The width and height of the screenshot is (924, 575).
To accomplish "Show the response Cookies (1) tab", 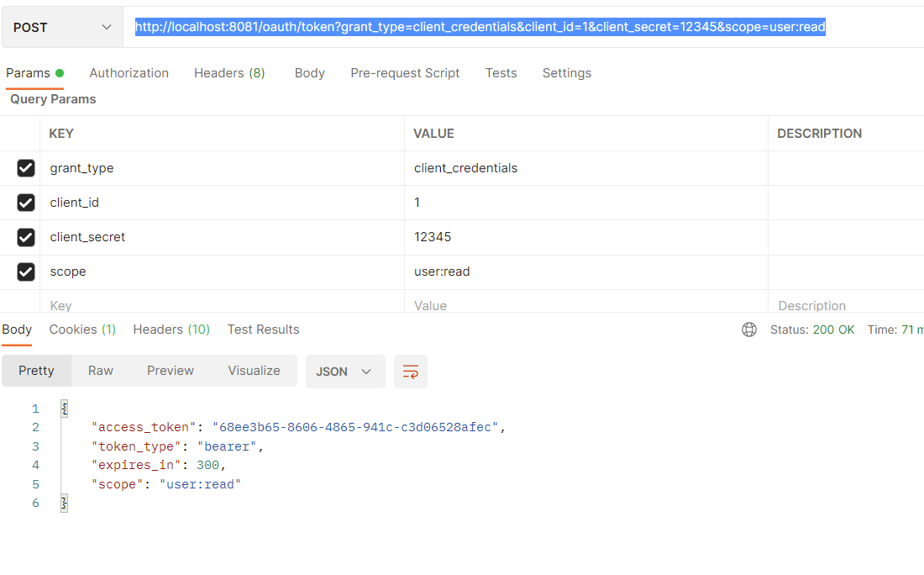I will (82, 330).
